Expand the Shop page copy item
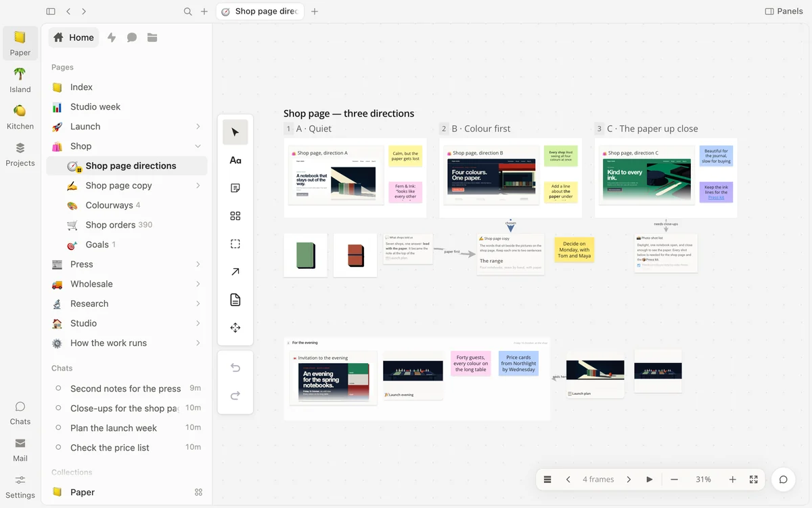This screenshot has height=508, width=812. click(198, 186)
